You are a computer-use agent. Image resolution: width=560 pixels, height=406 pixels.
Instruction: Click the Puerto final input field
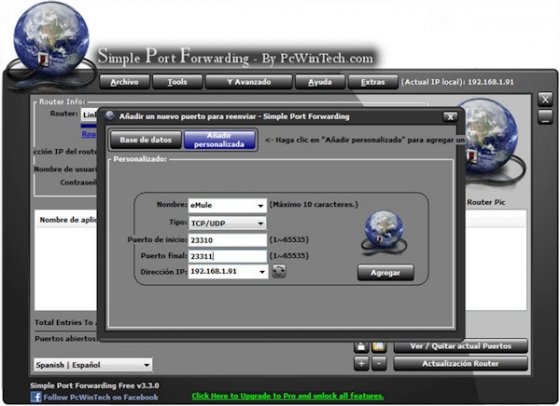click(227, 256)
